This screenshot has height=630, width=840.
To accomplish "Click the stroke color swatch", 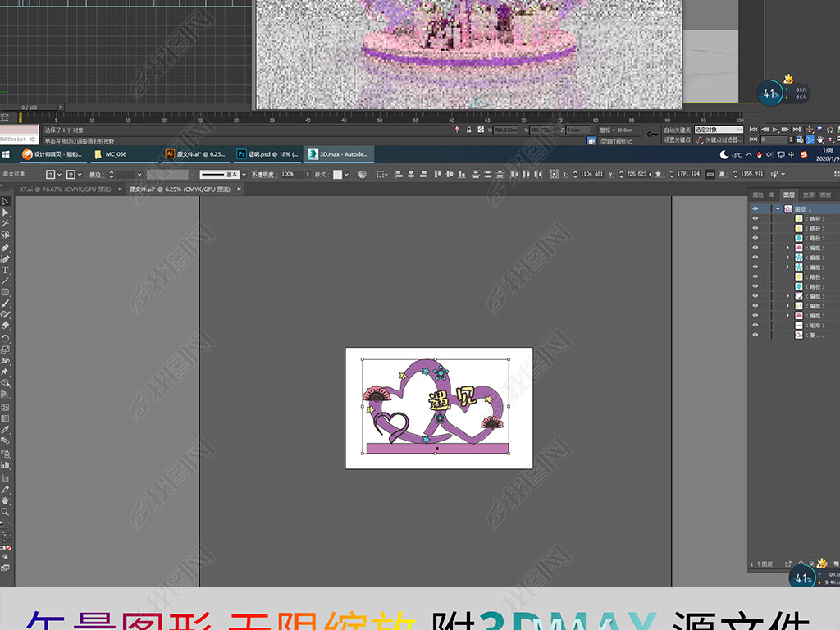I will tap(71, 175).
